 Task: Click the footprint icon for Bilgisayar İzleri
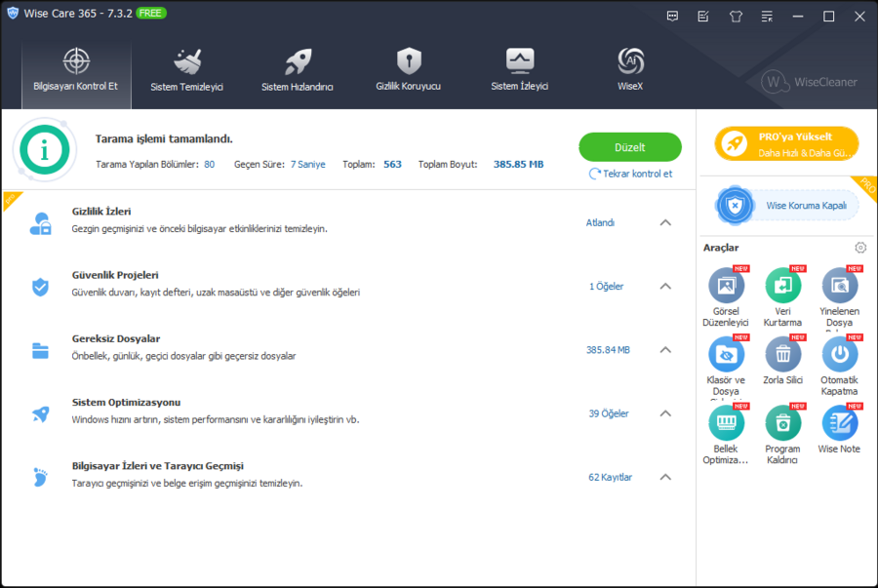coord(40,477)
